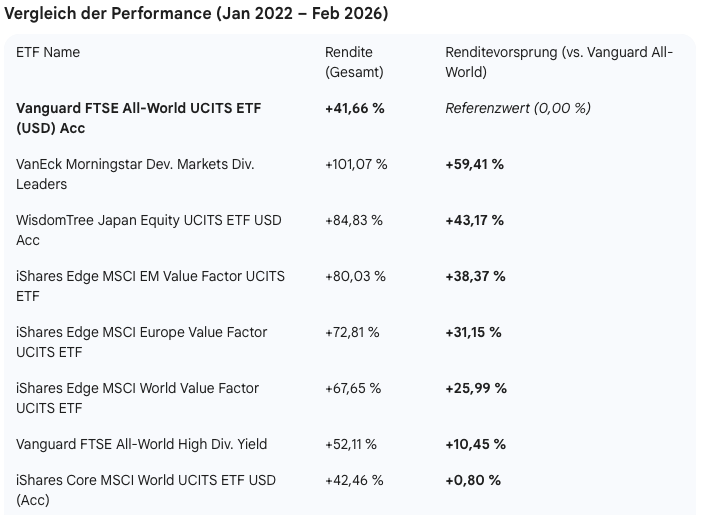Select iShares Edge MSCI World Value Factor
Image resolution: width=701 pixels, height=515 pixels.
pos(137,398)
